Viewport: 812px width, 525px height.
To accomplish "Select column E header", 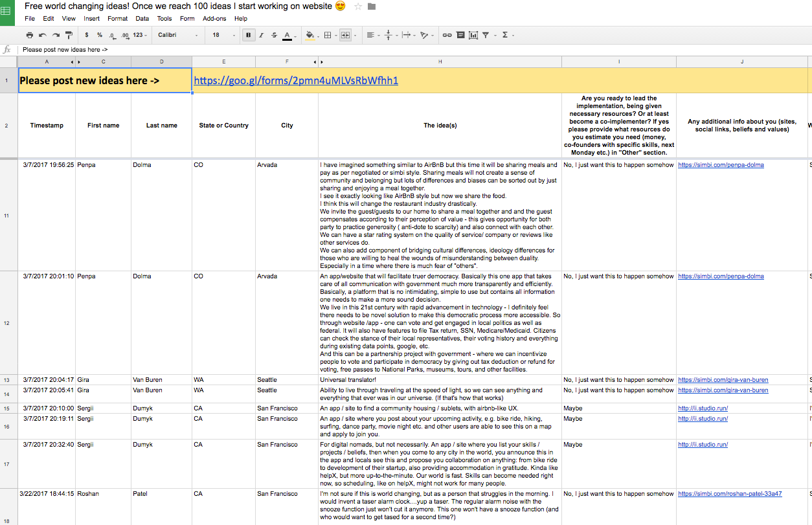I will pyautogui.click(x=223, y=61).
